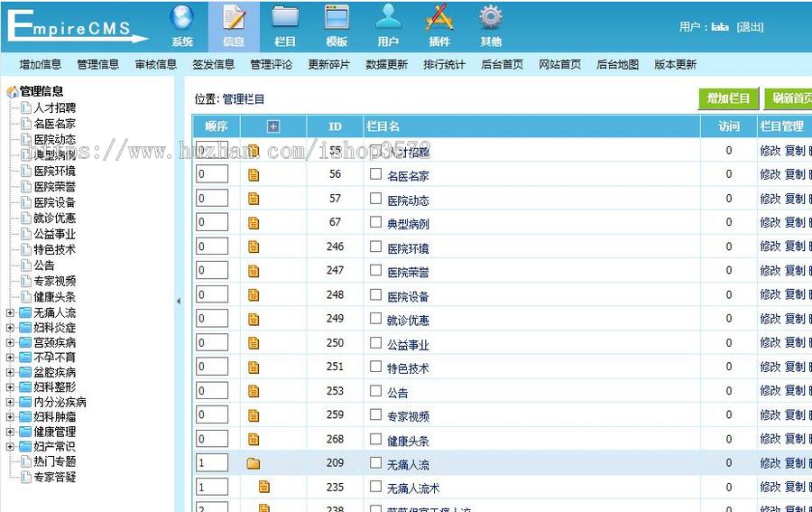This screenshot has height=512, width=812.
Task: Open the 增加信息 menu item
Action: click(x=41, y=65)
